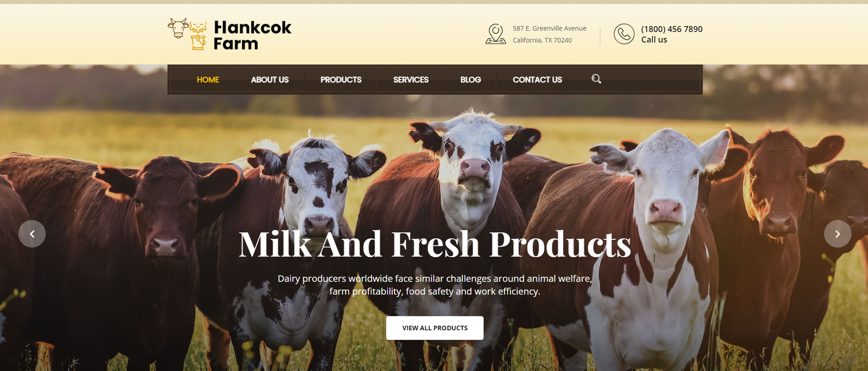The width and height of the screenshot is (868, 371).
Task: Click the California, TX 70240 text
Action: [x=542, y=40]
